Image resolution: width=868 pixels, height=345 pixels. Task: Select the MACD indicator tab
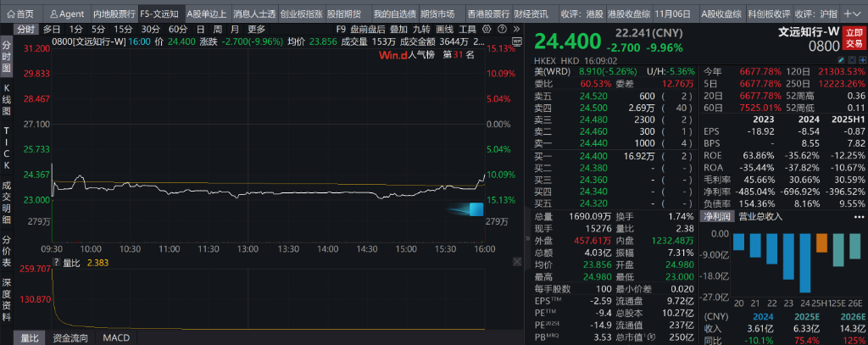[x=118, y=337]
